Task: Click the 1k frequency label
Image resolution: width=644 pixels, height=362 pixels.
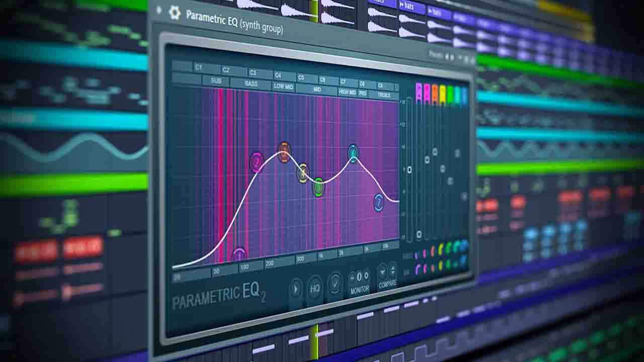Action: click(320, 255)
